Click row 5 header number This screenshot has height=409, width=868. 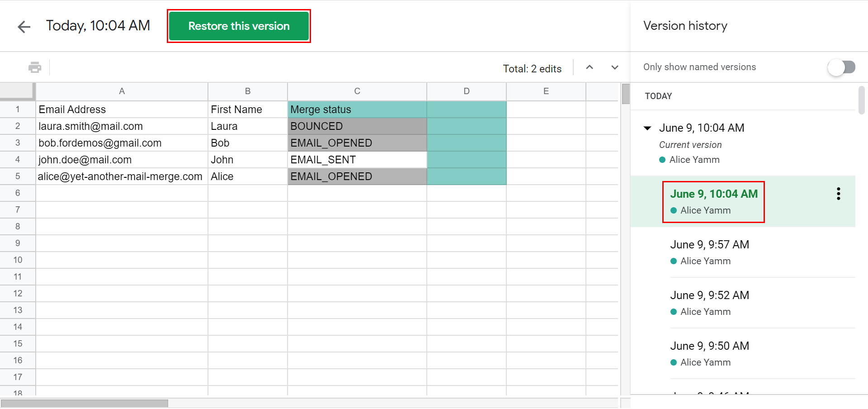coord(18,176)
